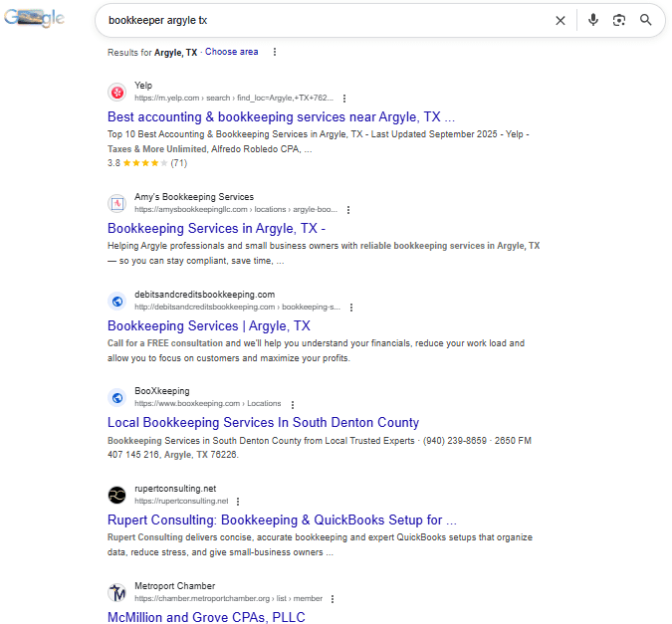Click the Amy's Bookkeeping Services site name
This screenshot has width=672, height=624.
[x=194, y=197]
